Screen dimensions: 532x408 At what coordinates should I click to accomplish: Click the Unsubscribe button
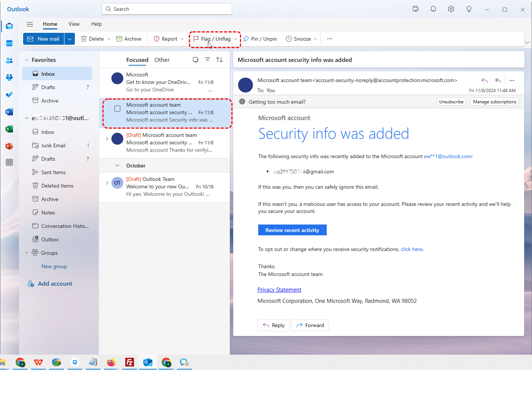tap(451, 102)
